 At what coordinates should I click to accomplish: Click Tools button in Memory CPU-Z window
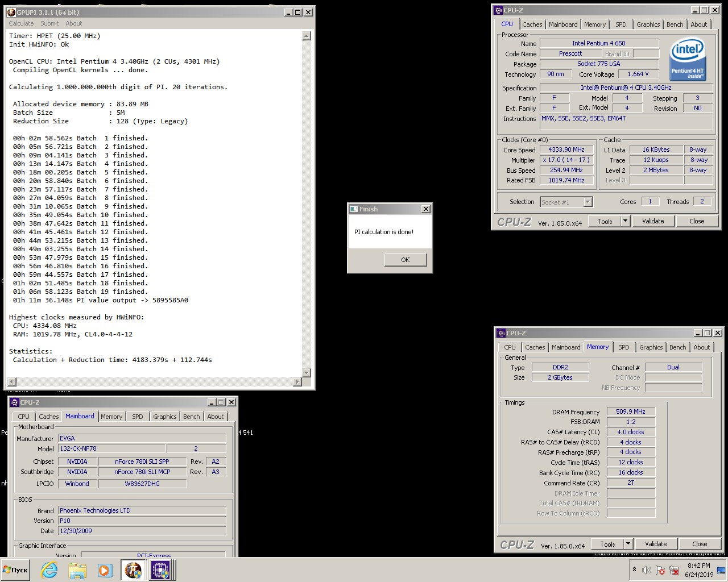607,544
